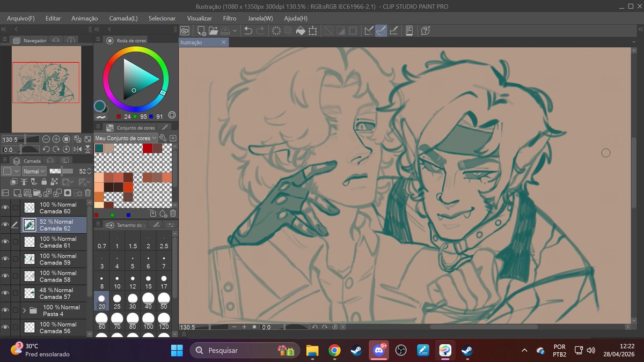Viewport: 644px width, 362px height.
Task: Click the Open file folder icon
Action: 213,31
